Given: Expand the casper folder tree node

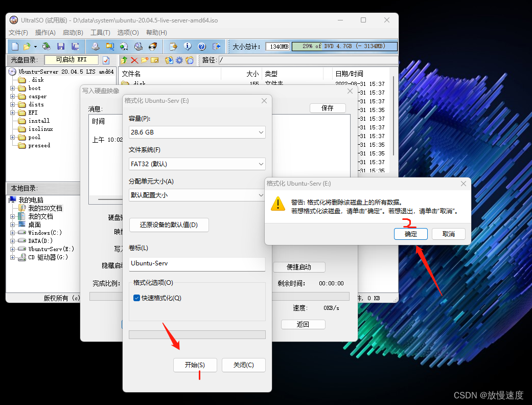Looking at the screenshot, I should 13,97.
